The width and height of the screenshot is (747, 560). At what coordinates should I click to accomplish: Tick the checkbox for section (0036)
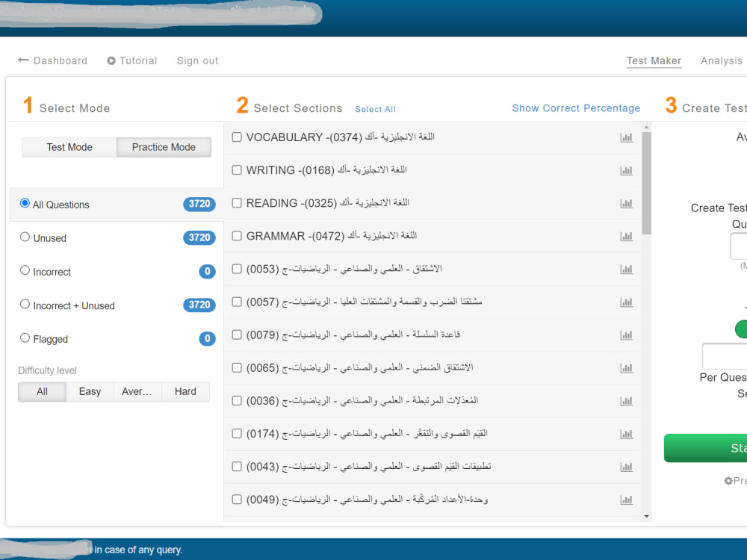click(237, 400)
